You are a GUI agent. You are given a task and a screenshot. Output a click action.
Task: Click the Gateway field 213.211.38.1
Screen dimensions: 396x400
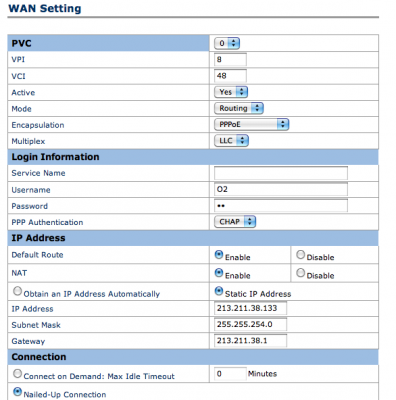pos(250,341)
